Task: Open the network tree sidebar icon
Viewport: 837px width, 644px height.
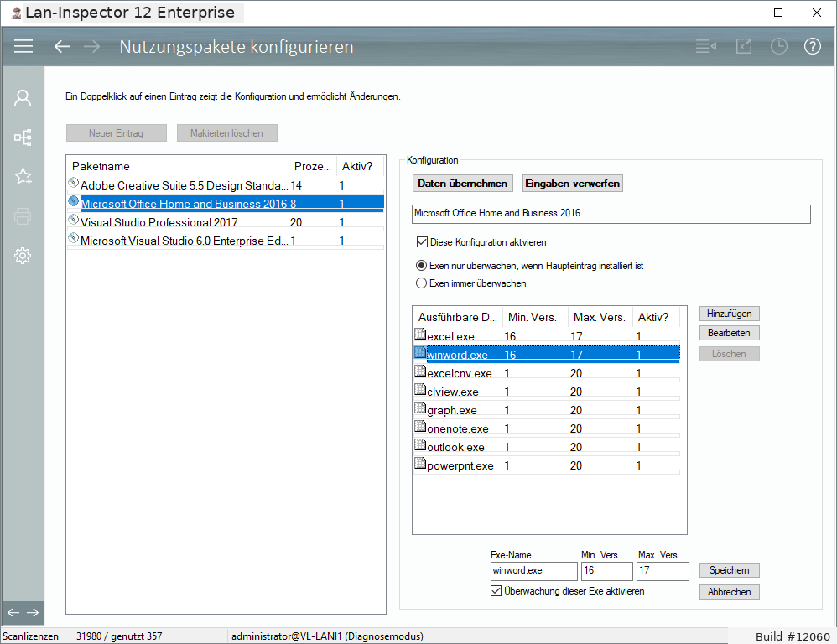Action: (23, 138)
